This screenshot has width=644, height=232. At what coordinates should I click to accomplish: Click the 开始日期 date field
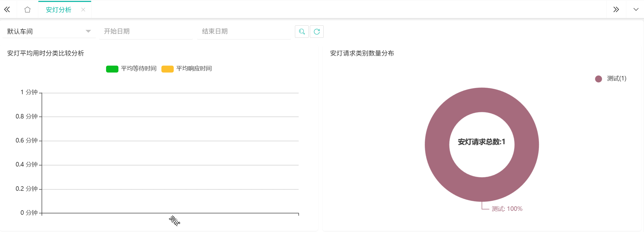point(146,31)
